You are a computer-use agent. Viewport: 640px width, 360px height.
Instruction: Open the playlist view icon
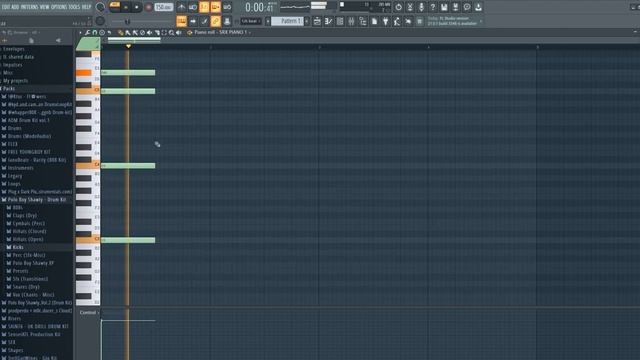point(317,21)
